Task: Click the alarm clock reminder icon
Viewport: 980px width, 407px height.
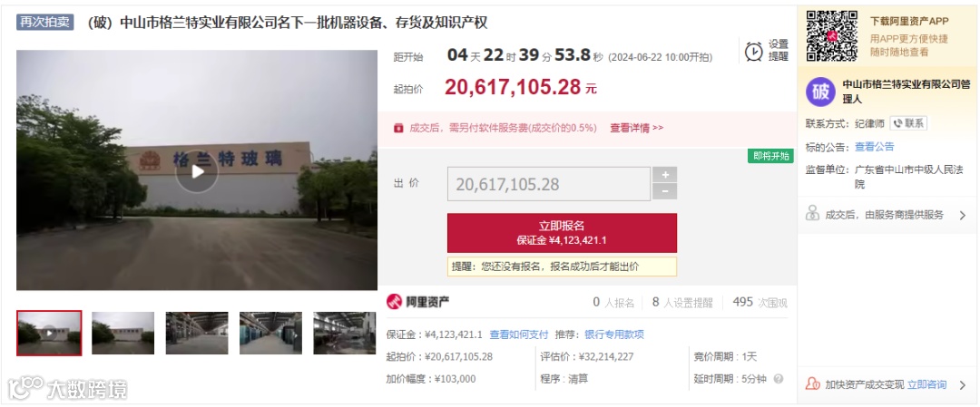Action: tap(754, 51)
